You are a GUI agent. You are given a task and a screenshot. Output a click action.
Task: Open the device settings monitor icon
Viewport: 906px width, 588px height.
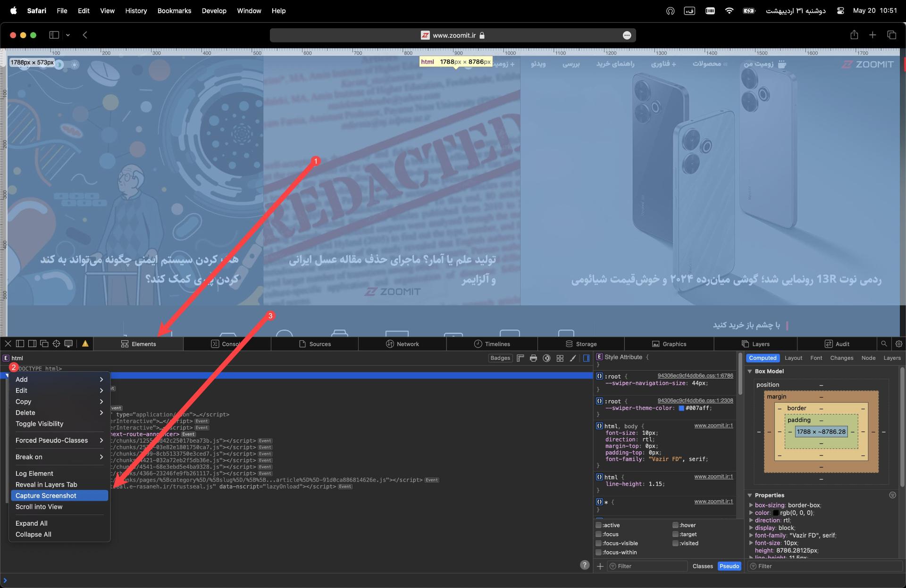pos(68,344)
